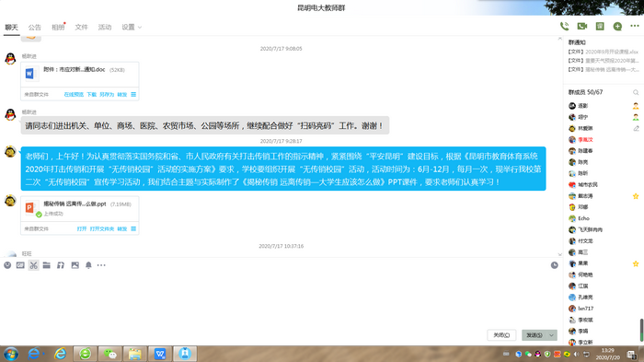Open the 文件 tab
The height and width of the screenshot is (362, 644).
click(x=81, y=27)
